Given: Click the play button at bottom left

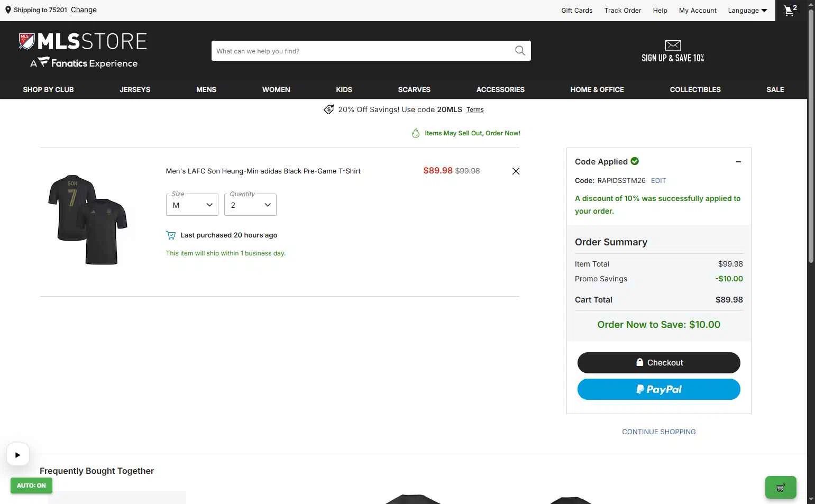Looking at the screenshot, I should click(17, 454).
